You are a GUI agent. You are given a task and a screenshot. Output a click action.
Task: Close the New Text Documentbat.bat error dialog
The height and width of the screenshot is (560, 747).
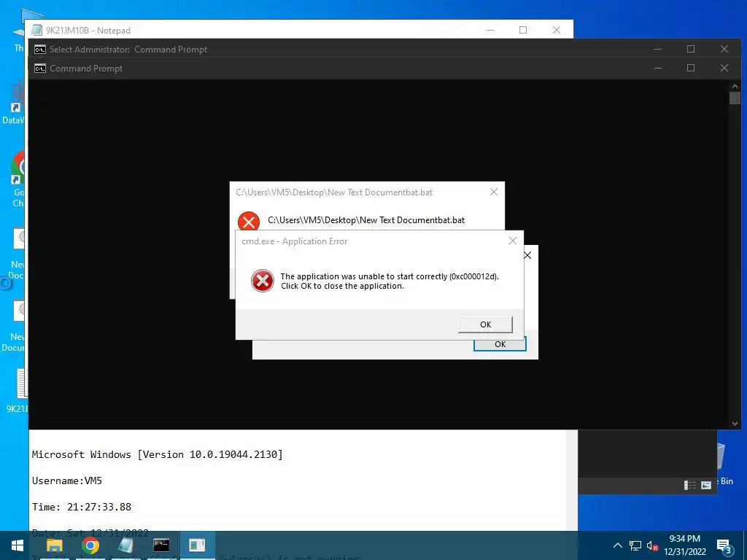494,192
